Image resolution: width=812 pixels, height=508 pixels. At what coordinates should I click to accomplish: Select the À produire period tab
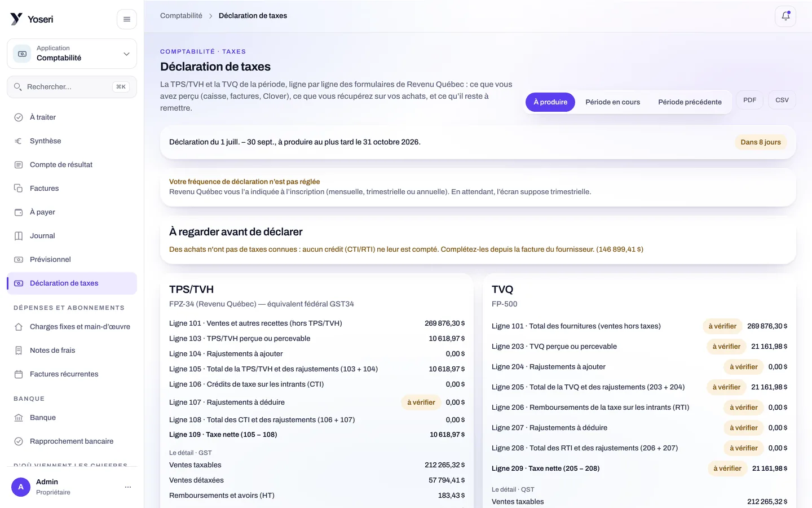[550, 102]
